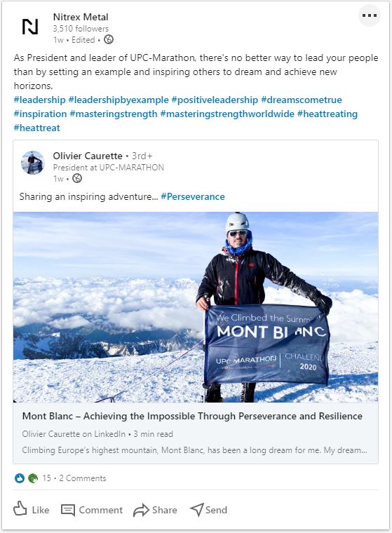Screen dimensions: 392x533
Task: Click the Mont Blanc summit photo
Action: pos(196,307)
